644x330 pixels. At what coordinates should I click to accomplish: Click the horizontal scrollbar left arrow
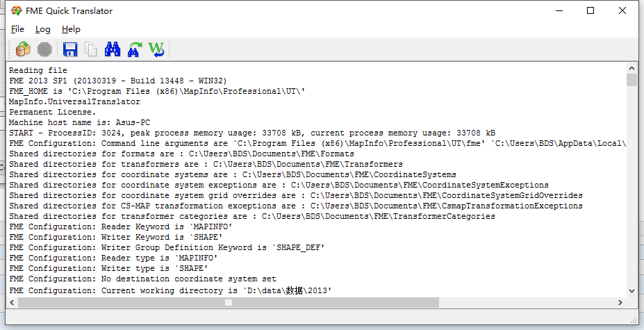[12, 302]
